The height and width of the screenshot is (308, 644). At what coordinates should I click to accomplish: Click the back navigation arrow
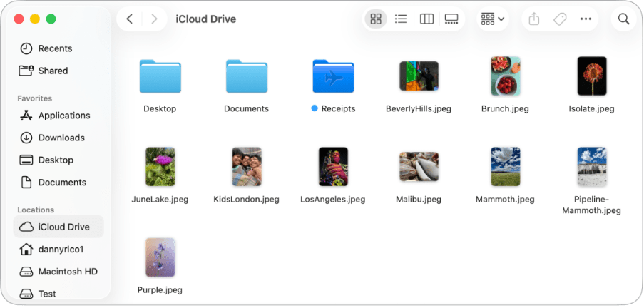[130, 19]
